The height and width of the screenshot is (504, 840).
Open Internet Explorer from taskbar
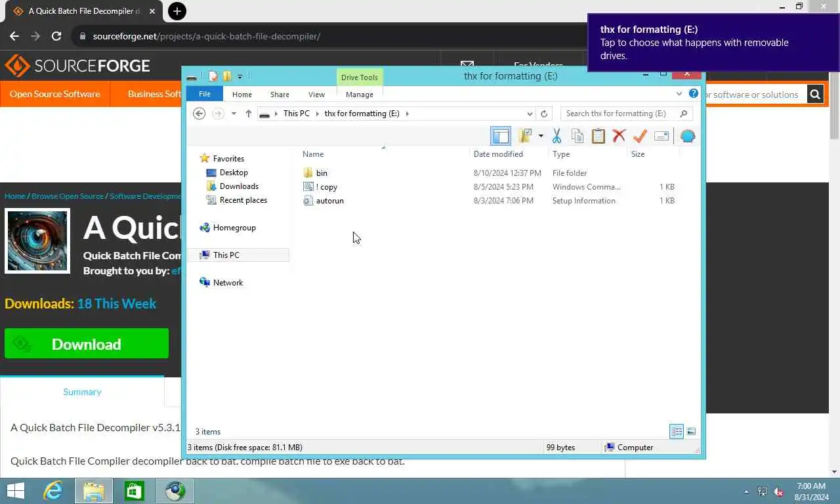click(x=52, y=491)
